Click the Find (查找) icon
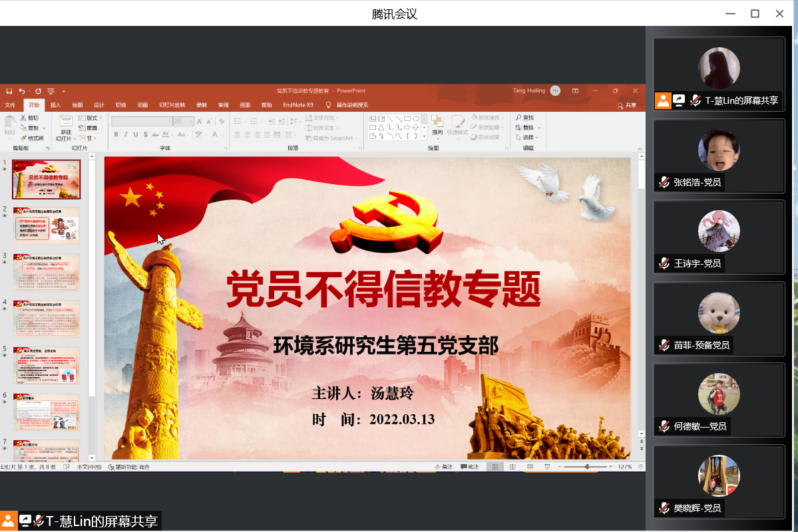The image size is (798, 532). [518, 118]
